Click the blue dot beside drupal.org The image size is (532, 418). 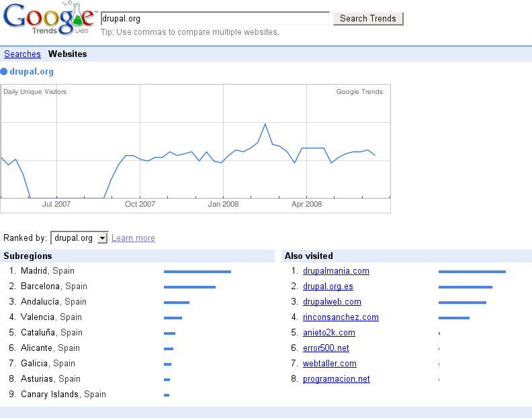pos(4,72)
